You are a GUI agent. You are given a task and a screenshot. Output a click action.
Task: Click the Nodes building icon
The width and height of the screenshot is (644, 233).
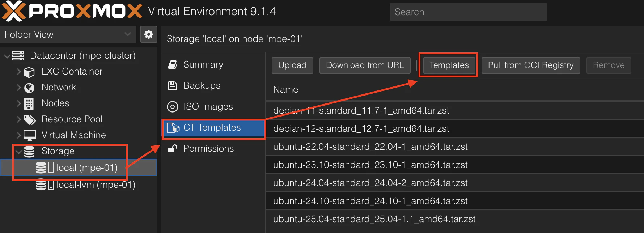[x=29, y=104]
